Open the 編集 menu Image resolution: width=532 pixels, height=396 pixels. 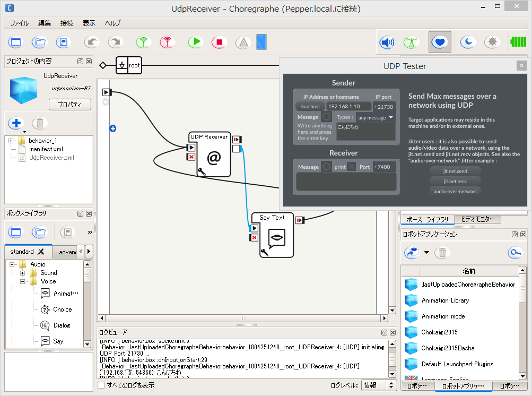click(x=45, y=23)
